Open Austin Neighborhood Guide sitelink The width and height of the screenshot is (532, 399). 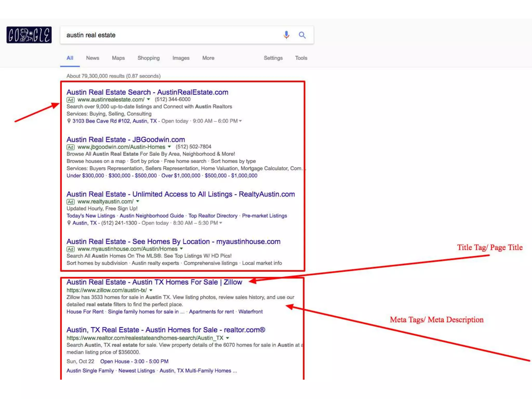coord(151,216)
